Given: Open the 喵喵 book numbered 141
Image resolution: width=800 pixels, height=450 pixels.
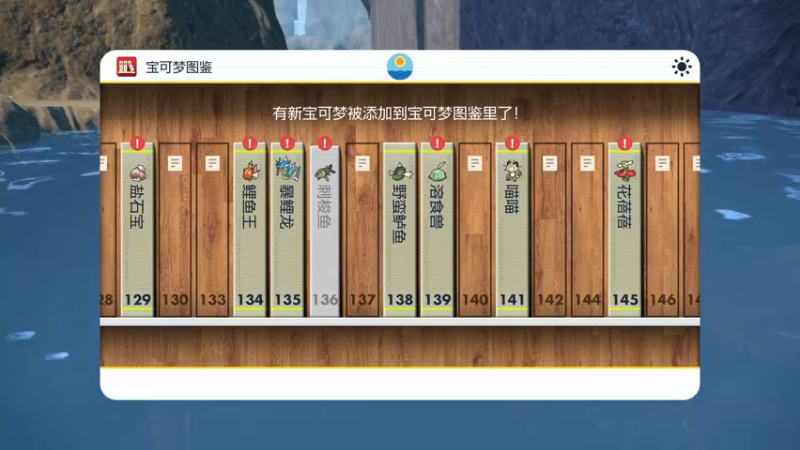Looking at the screenshot, I should pyautogui.click(x=512, y=230).
